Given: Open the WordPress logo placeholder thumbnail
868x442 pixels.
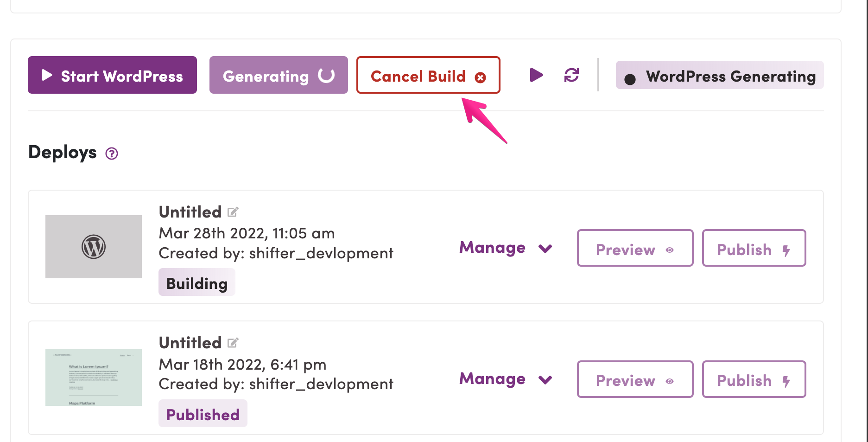Looking at the screenshot, I should pos(94,247).
